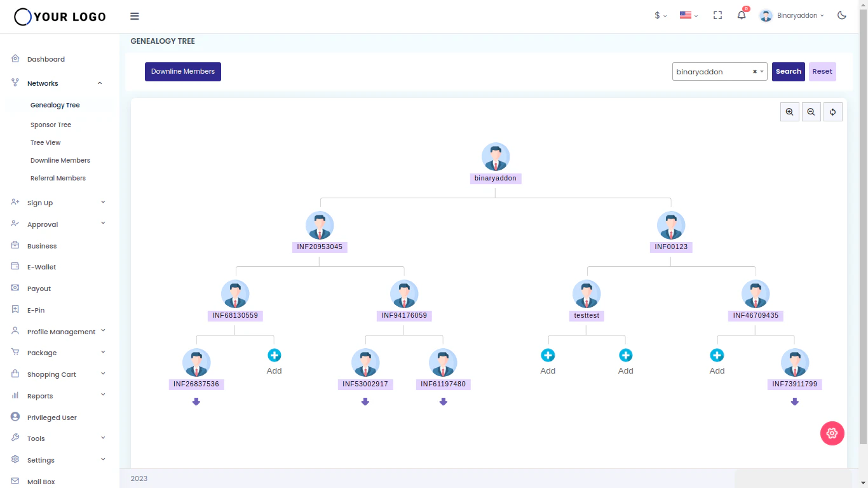Open the Sponsor Tree page
The height and width of the screenshot is (488, 868).
(x=51, y=125)
